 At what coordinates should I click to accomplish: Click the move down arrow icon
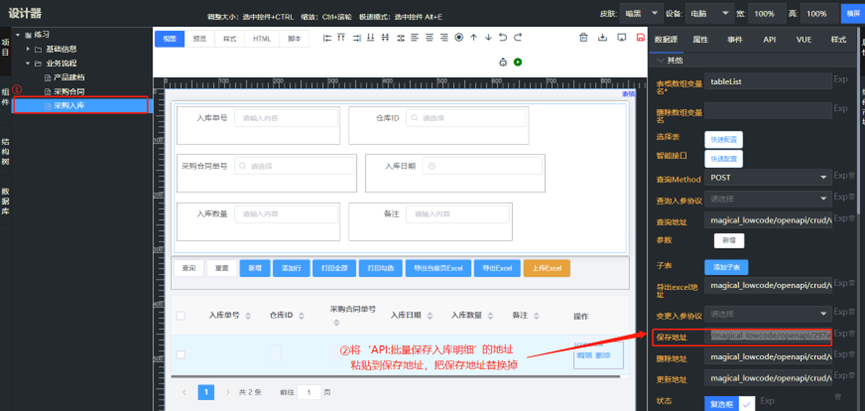488,38
